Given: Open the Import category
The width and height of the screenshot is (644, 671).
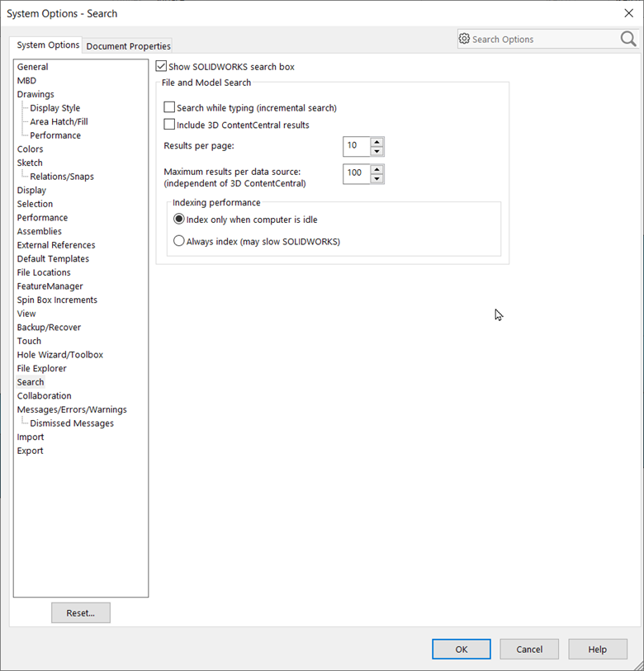Looking at the screenshot, I should point(31,437).
